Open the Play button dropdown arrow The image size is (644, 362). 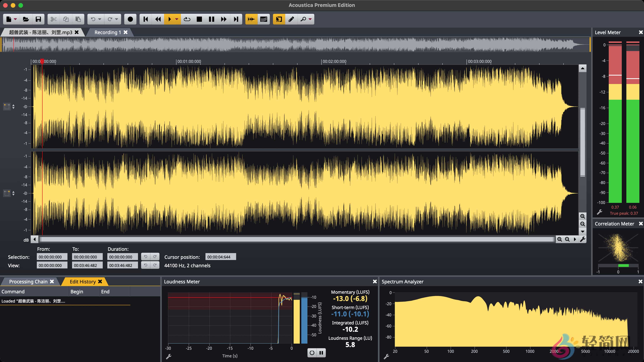click(177, 19)
